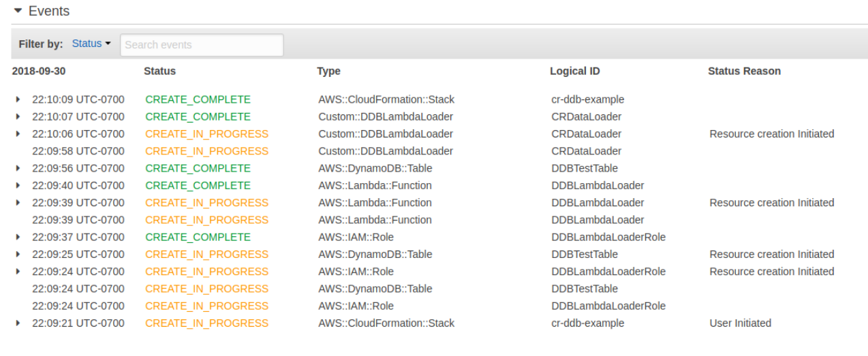Click DDBTestTable logical ID at 22:09:56

click(585, 168)
